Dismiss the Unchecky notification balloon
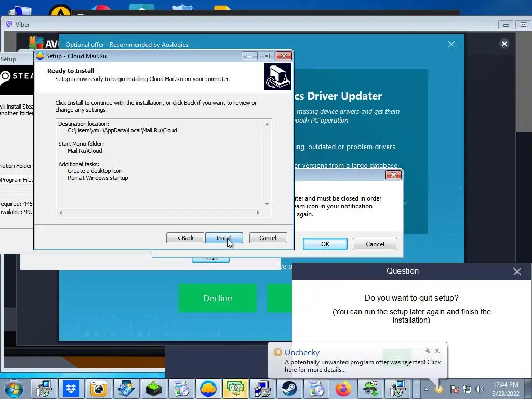Image resolution: width=532 pixels, height=399 pixels. (x=437, y=351)
